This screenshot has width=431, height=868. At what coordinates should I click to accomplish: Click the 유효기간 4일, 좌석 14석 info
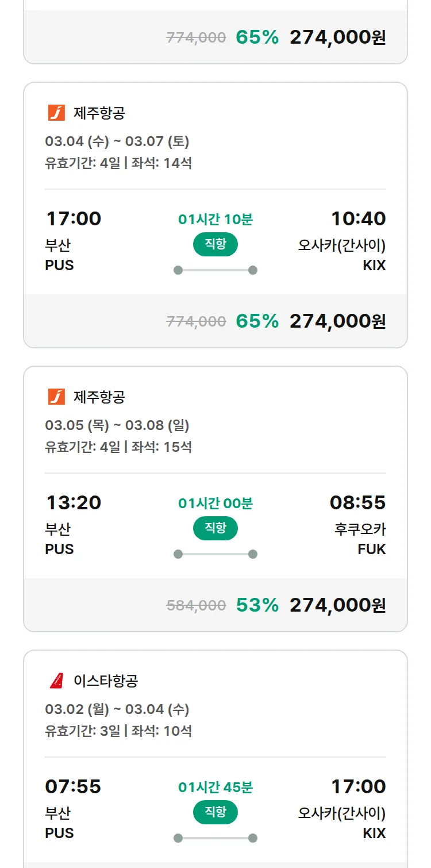tap(118, 163)
